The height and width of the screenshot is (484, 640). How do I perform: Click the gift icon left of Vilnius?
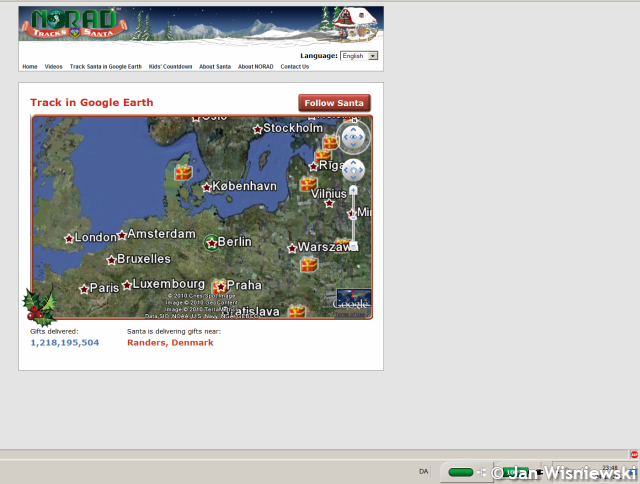pyautogui.click(x=308, y=184)
